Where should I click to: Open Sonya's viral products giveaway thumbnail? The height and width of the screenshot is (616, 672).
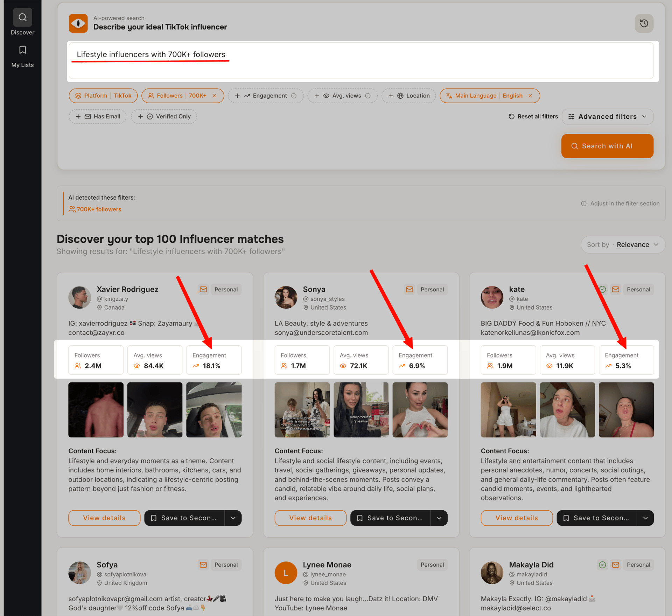pos(361,410)
